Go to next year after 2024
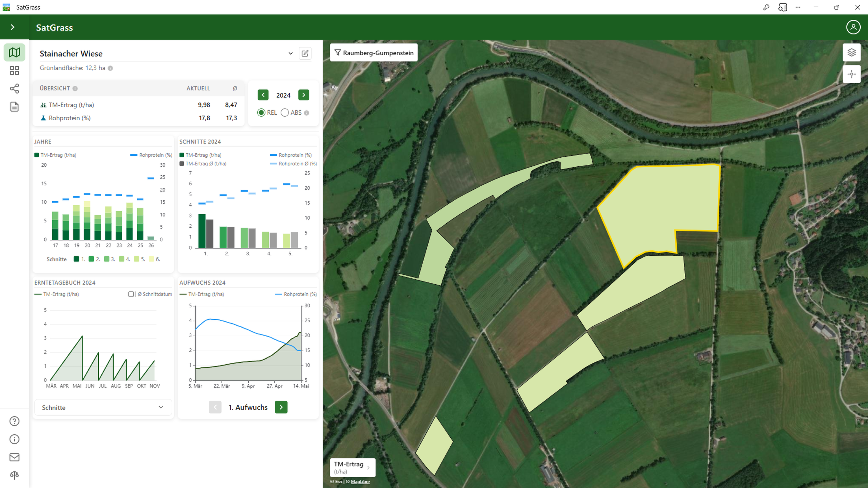The height and width of the screenshot is (488, 868). [x=303, y=95]
